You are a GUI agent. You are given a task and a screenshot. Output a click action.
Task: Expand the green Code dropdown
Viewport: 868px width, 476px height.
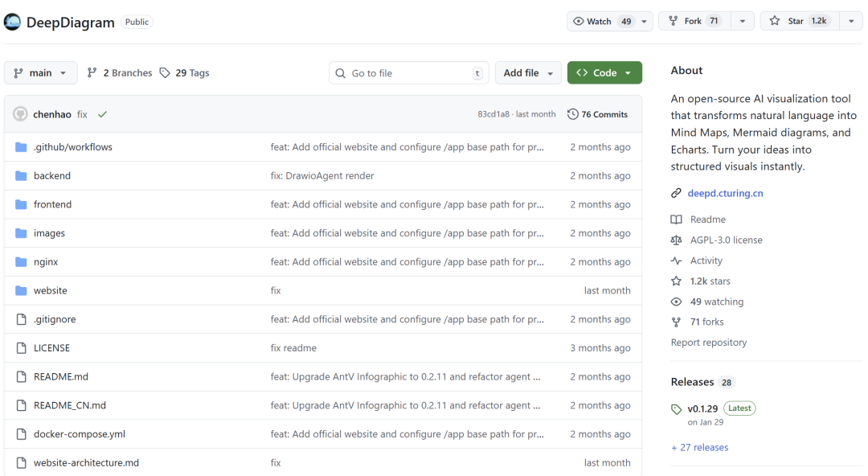click(x=604, y=73)
